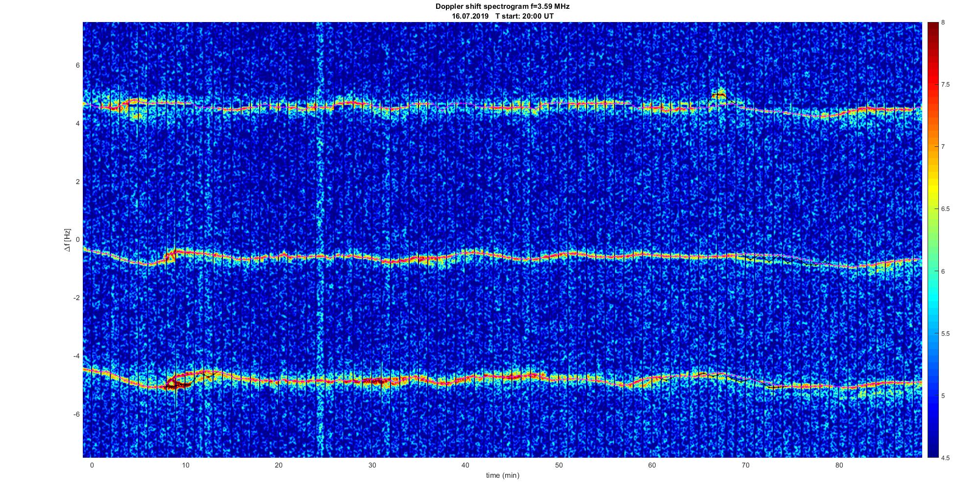Click the y-axis tick label '2'

point(77,182)
